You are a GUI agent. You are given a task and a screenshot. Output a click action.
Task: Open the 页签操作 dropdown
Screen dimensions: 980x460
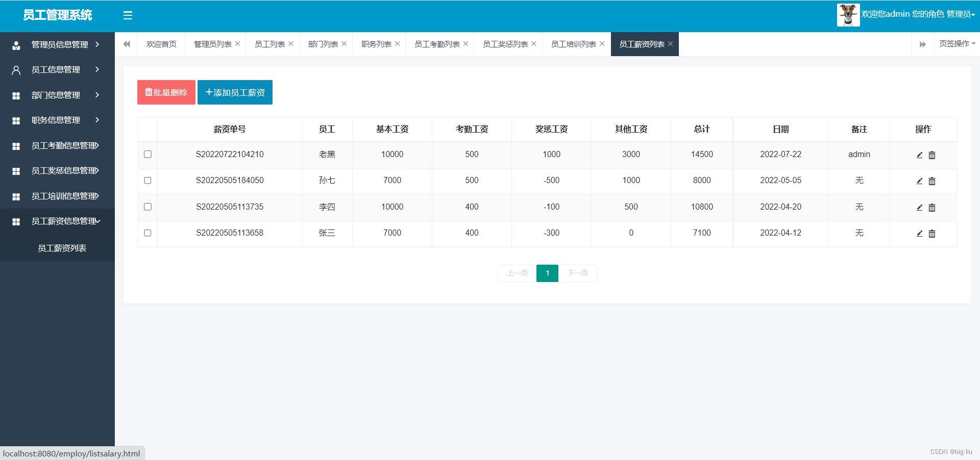point(957,44)
